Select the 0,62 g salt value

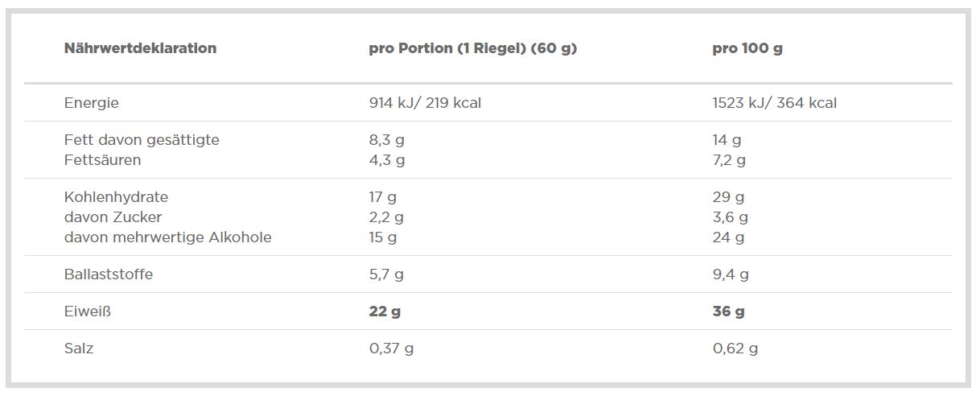pyautogui.click(x=735, y=349)
